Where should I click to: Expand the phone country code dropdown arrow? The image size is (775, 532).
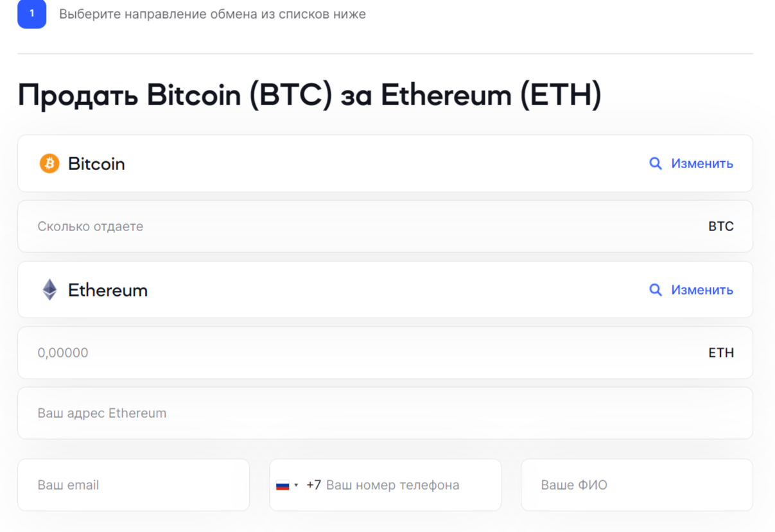tap(296, 485)
